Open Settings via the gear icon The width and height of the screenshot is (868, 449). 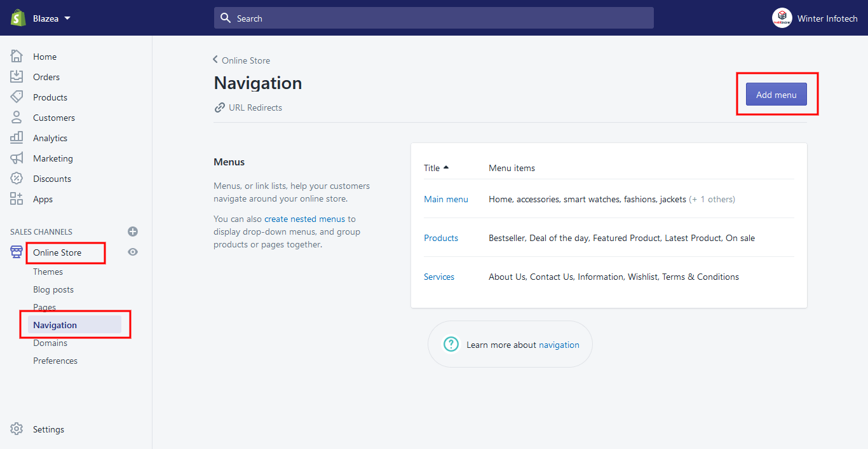[17, 429]
